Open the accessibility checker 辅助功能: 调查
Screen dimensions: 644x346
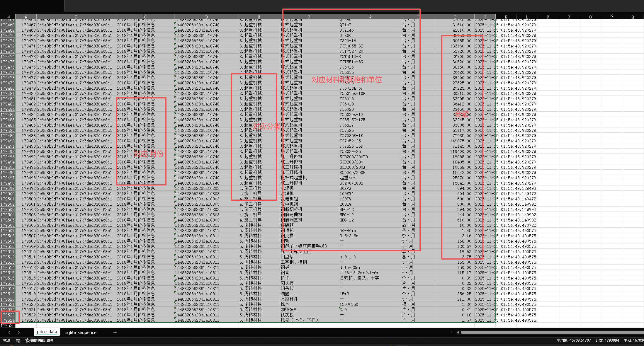[x=40, y=340]
